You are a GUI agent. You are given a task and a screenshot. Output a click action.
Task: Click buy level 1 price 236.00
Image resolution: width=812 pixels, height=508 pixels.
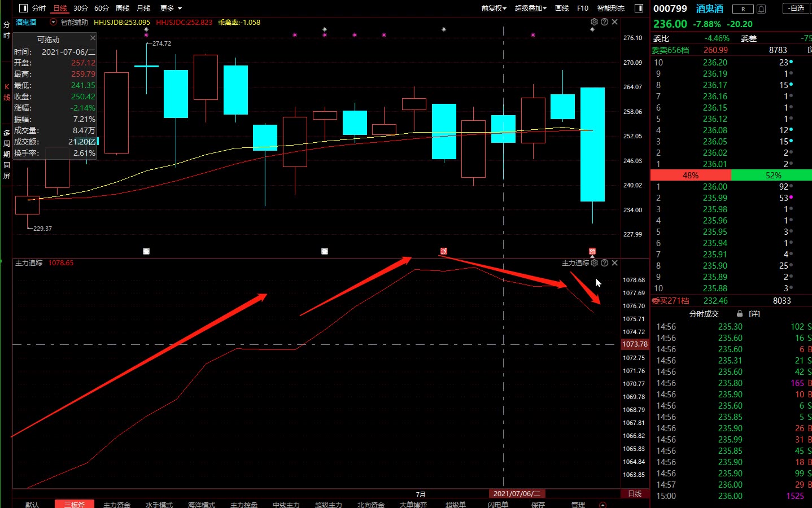coord(715,187)
